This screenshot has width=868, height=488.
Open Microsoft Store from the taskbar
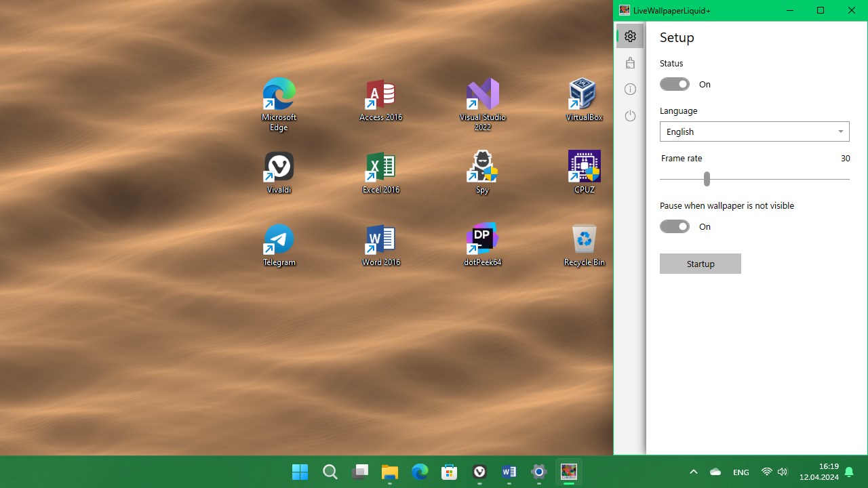coord(449,472)
